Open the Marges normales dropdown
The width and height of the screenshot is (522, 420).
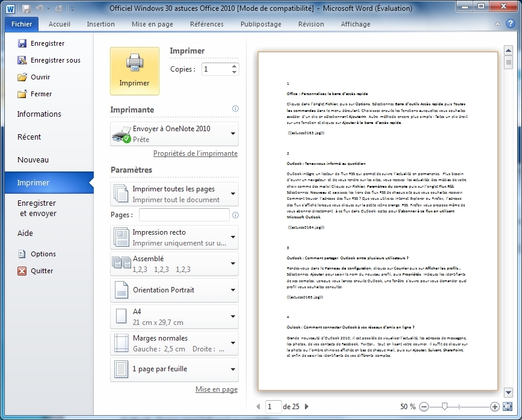coord(174,343)
